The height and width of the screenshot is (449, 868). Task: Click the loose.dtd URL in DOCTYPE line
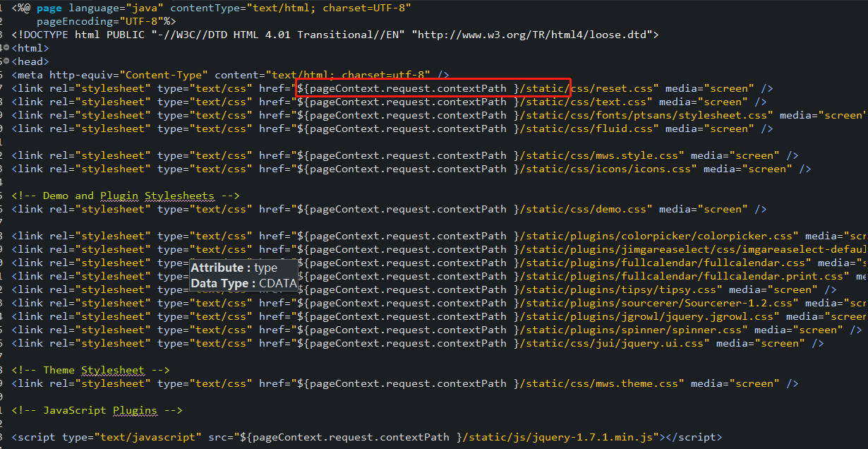click(x=533, y=35)
